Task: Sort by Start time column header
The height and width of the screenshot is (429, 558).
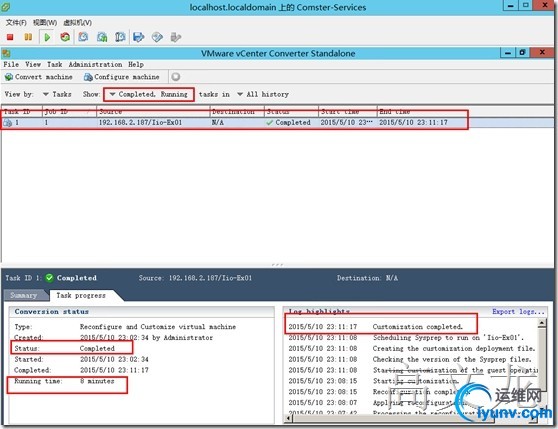Action: [348, 112]
